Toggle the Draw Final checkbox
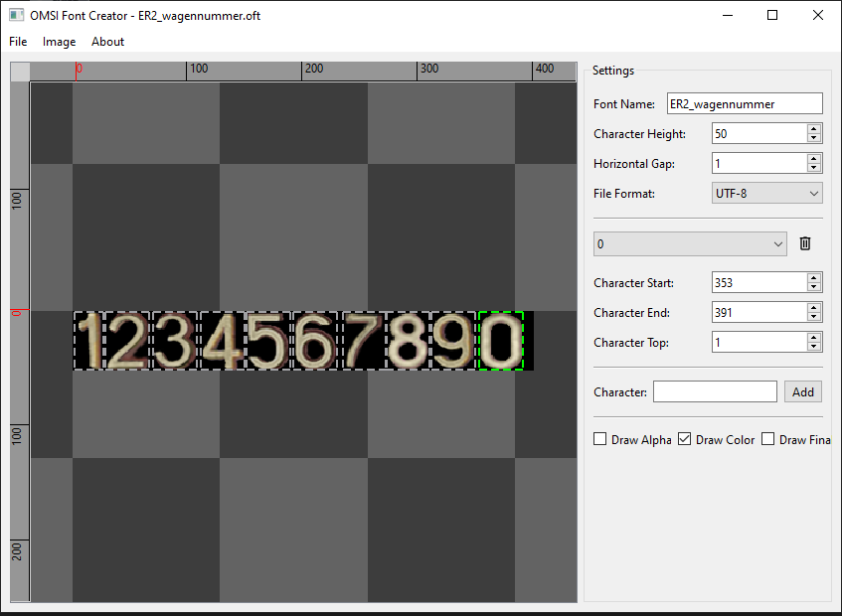This screenshot has width=842, height=616. click(x=767, y=439)
